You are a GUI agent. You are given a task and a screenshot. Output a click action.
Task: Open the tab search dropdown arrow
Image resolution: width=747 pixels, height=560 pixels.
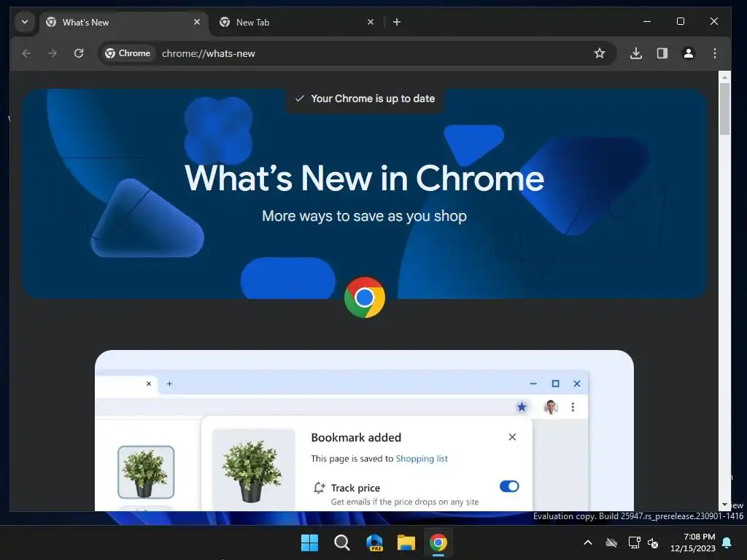(25, 22)
